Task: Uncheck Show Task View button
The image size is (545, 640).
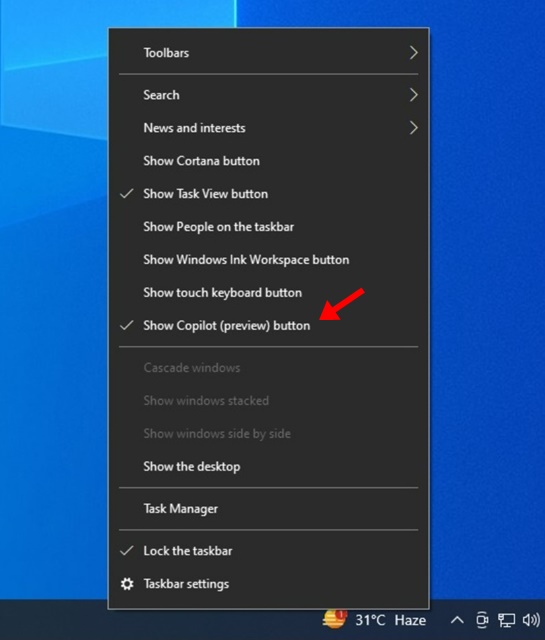Action: (x=269, y=194)
